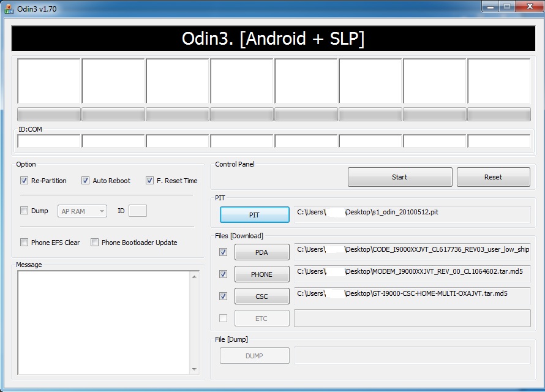Click the empty ETC path field
Screen dimensions: 545x392
(x=412, y=318)
